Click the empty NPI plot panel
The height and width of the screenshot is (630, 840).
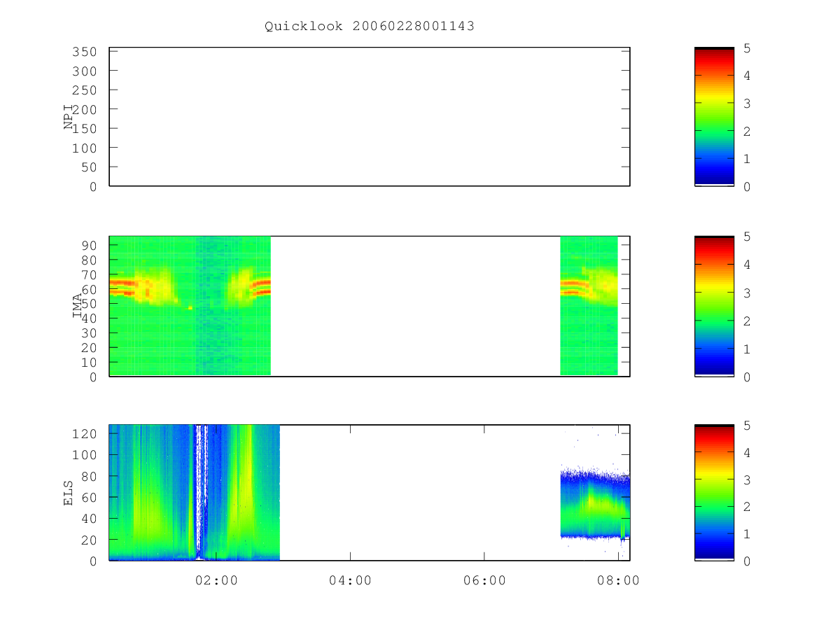coord(370,117)
